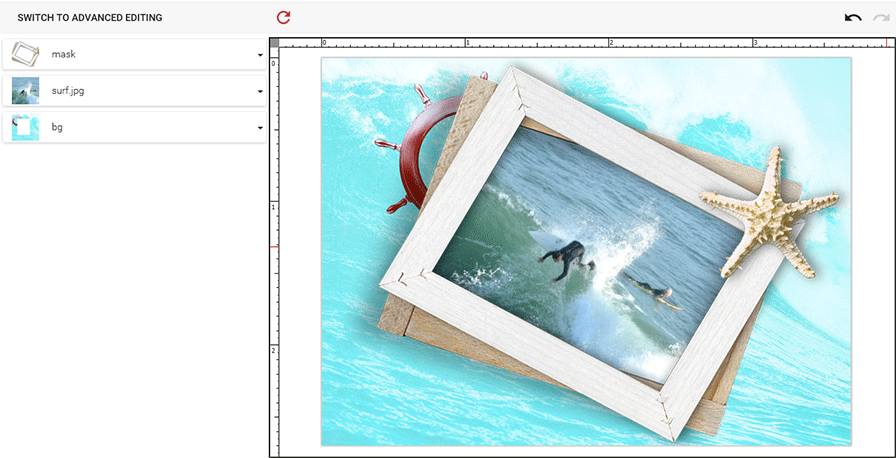Viewport: 896px width, 458px height.
Task: Select the mask layer thumbnail
Action: tap(26, 54)
